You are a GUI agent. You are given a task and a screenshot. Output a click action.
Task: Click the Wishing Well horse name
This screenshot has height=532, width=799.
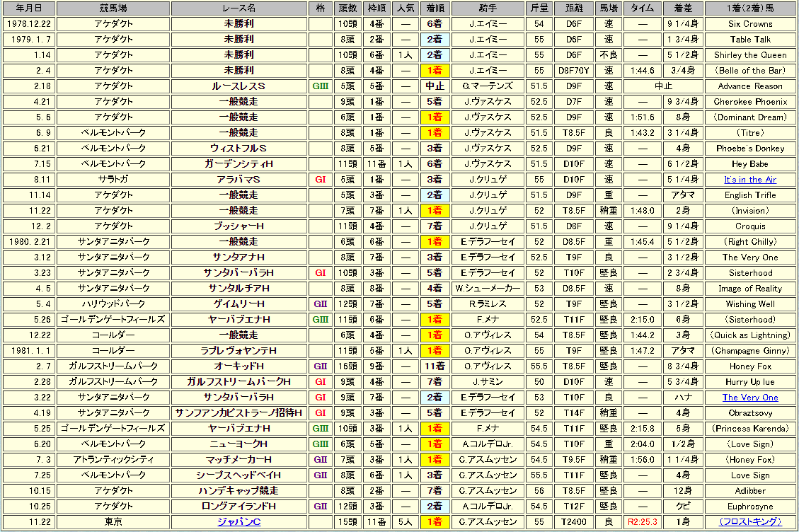(750, 303)
